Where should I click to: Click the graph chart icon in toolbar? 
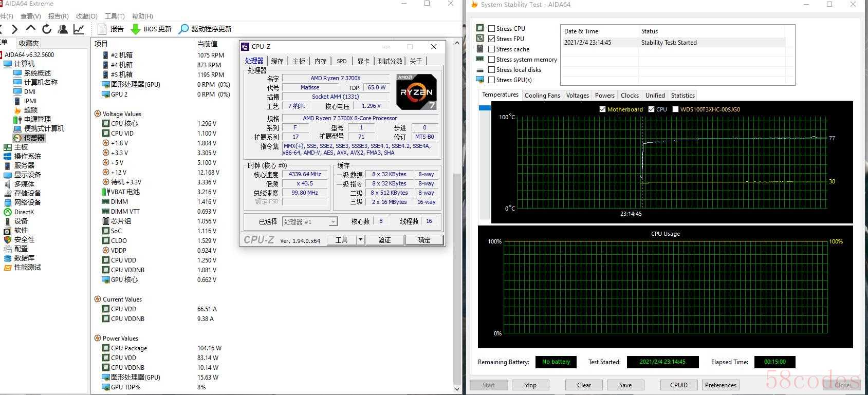pyautogui.click(x=79, y=29)
